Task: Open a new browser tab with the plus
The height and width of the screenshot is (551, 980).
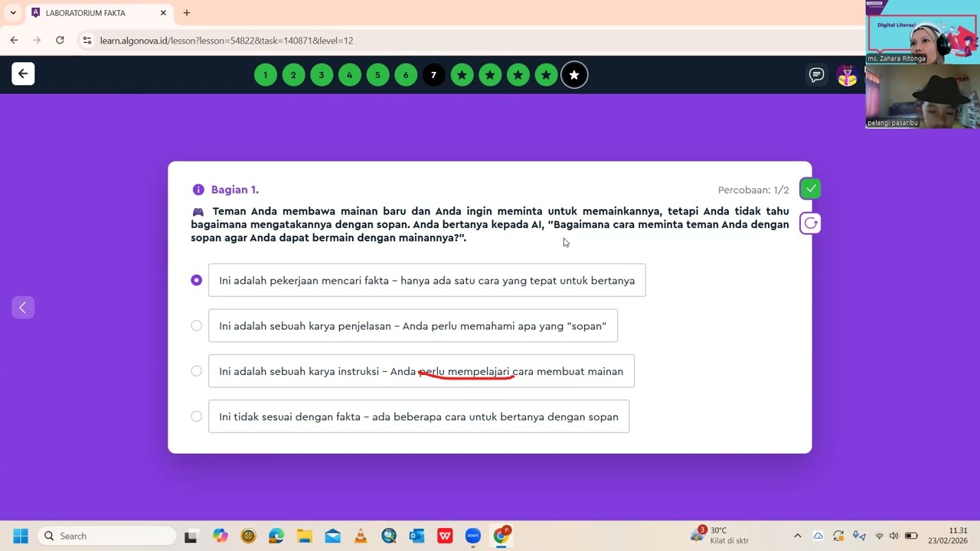Action: tap(187, 13)
